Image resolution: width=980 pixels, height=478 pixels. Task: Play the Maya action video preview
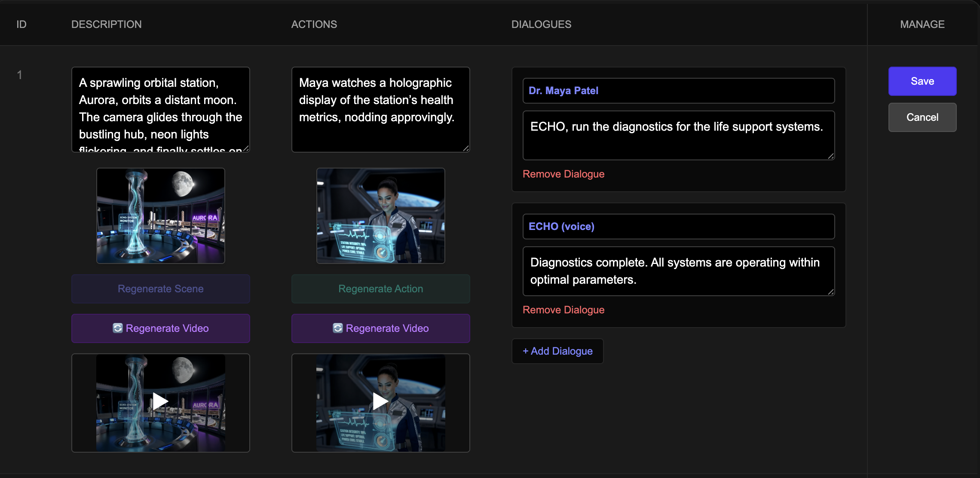tap(380, 402)
